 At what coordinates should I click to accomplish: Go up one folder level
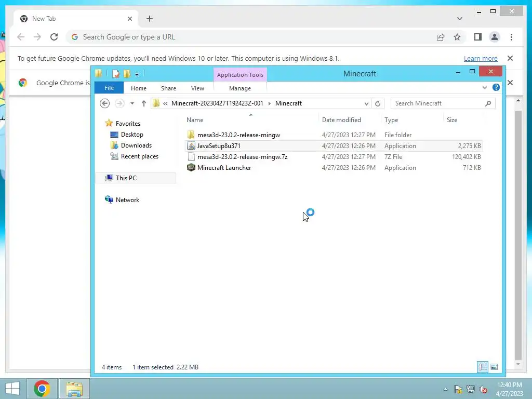(144, 103)
